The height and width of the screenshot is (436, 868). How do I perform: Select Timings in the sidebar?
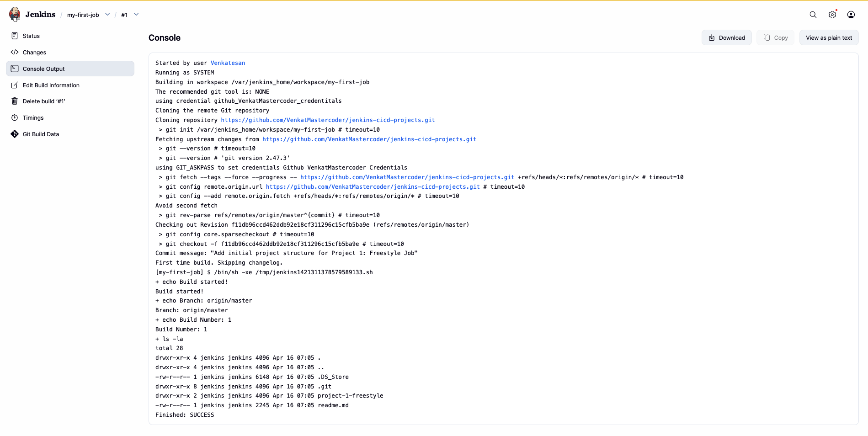(70, 117)
